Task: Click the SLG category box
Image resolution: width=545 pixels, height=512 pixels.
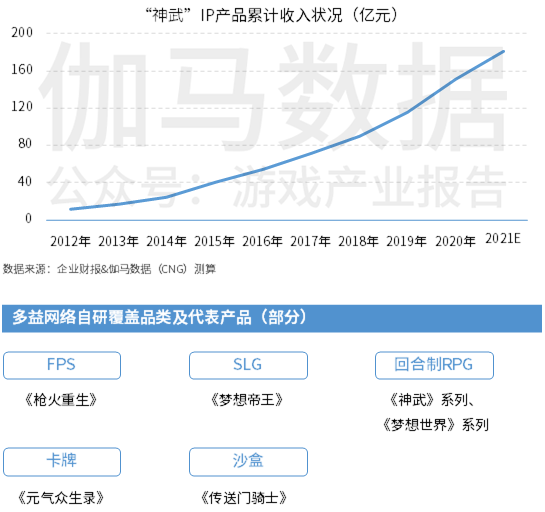Action: tap(248, 365)
